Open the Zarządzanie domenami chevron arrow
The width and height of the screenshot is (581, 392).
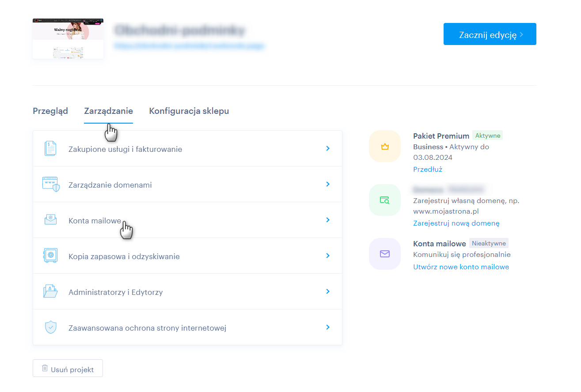(x=328, y=184)
